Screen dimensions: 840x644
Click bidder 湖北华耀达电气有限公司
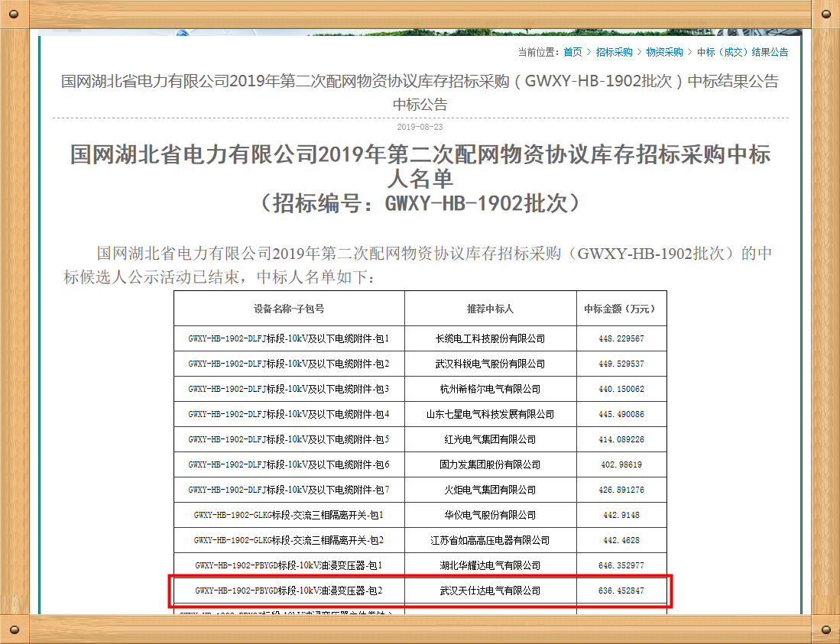pos(490,565)
